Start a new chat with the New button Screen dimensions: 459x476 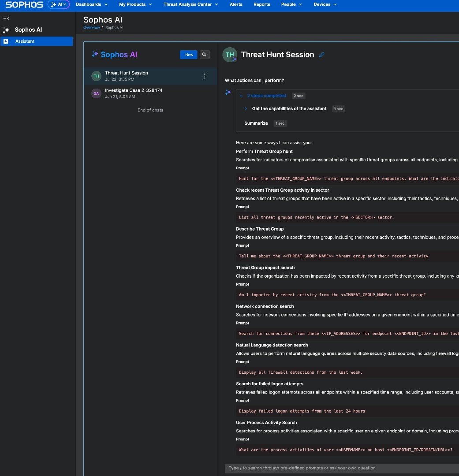[189, 55]
